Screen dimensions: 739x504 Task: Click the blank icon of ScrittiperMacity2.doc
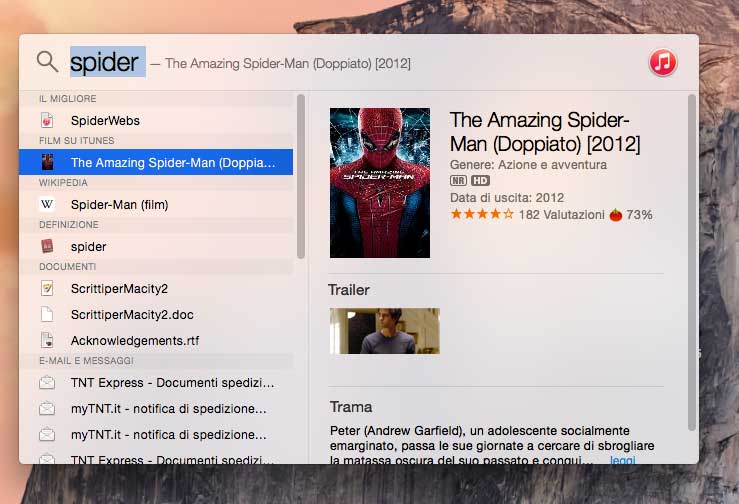click(x=47, y=314)
